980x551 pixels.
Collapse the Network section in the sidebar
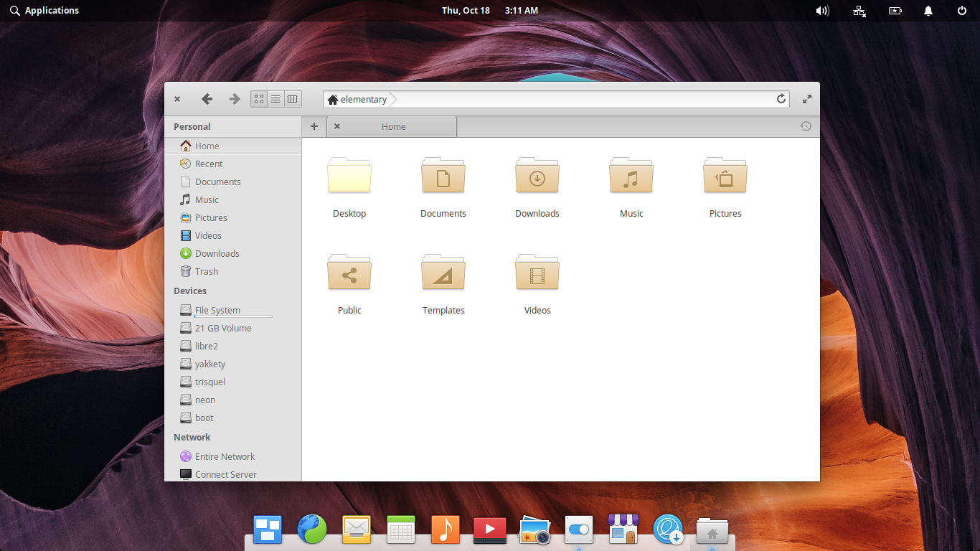192,437
